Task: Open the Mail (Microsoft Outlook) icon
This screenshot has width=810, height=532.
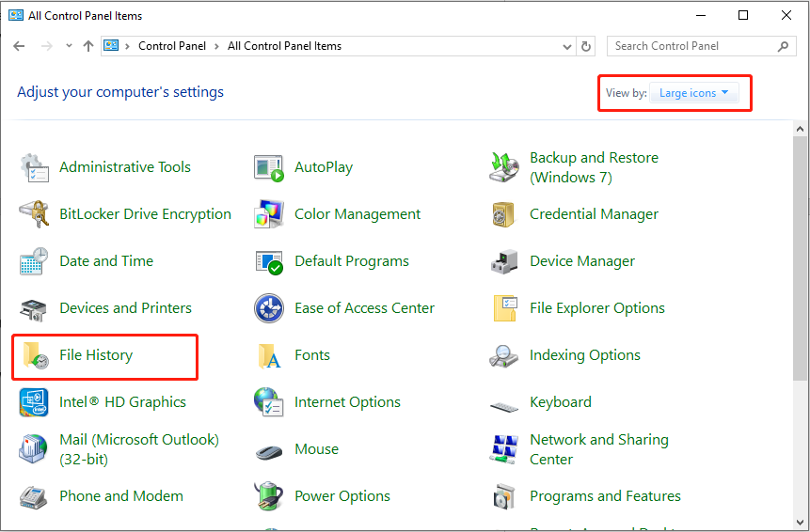Action: point(34,449)
